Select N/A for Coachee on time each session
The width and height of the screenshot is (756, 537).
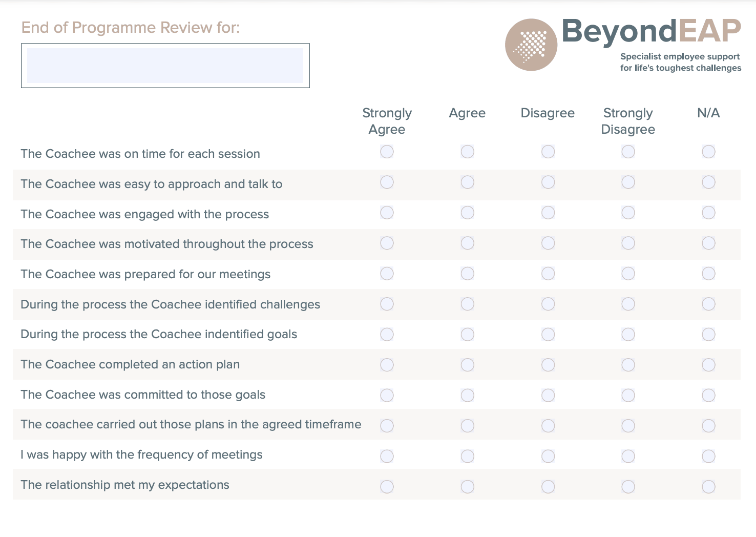click(x=708, y=152)
